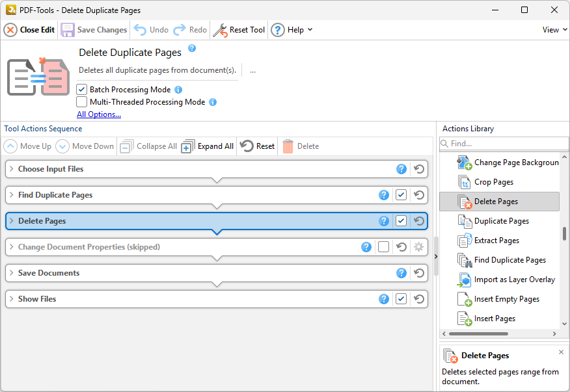Image resolution: width=570 pixels, height=392 pixels.
Task: Click the Reset button in sequence toolbar
Action: pos(258,146)
